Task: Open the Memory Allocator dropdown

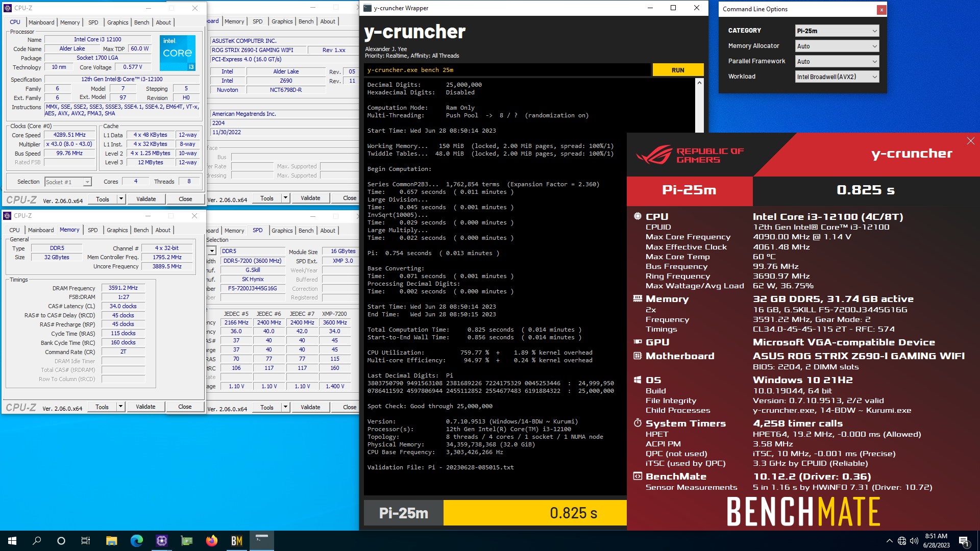Action: 837,46
